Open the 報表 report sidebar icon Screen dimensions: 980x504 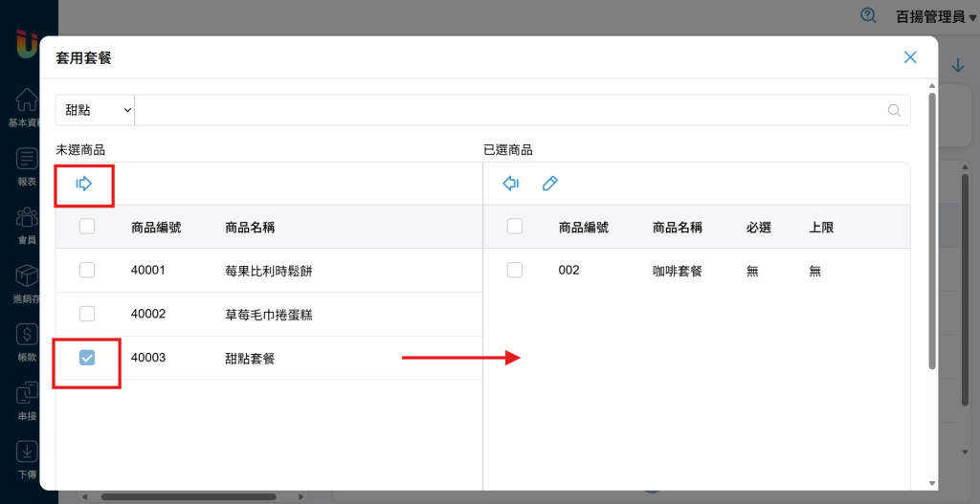pos(27,159)
